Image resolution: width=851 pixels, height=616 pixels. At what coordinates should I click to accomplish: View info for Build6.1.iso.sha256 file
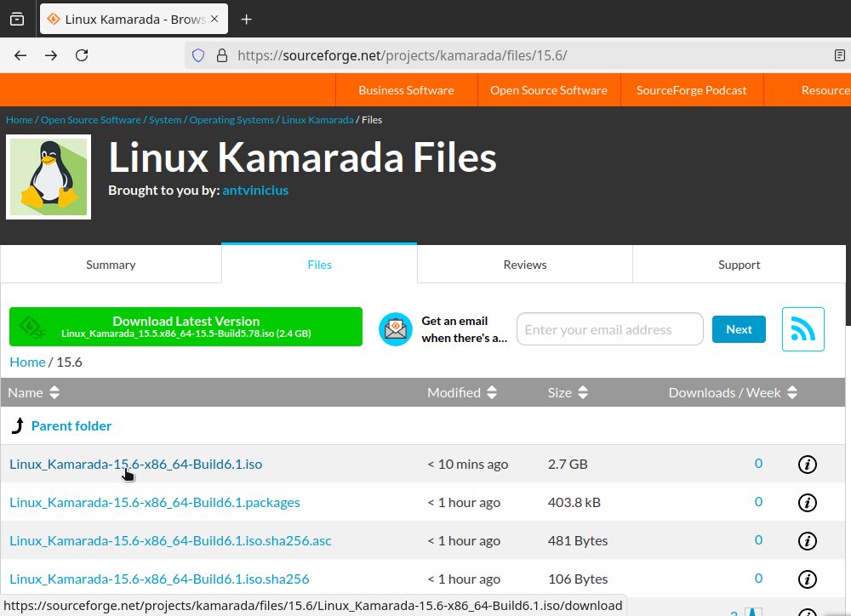807,579
